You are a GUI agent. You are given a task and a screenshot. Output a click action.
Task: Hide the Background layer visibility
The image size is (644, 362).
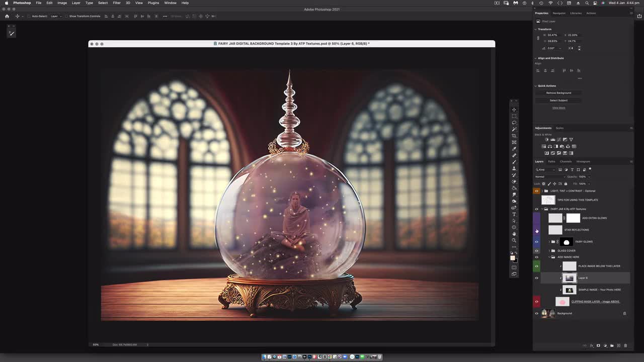[536, 313]
